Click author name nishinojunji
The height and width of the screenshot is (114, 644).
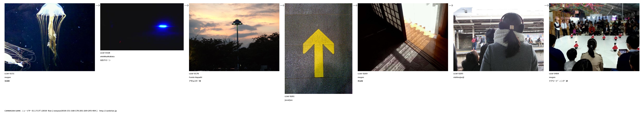[459, 77]
